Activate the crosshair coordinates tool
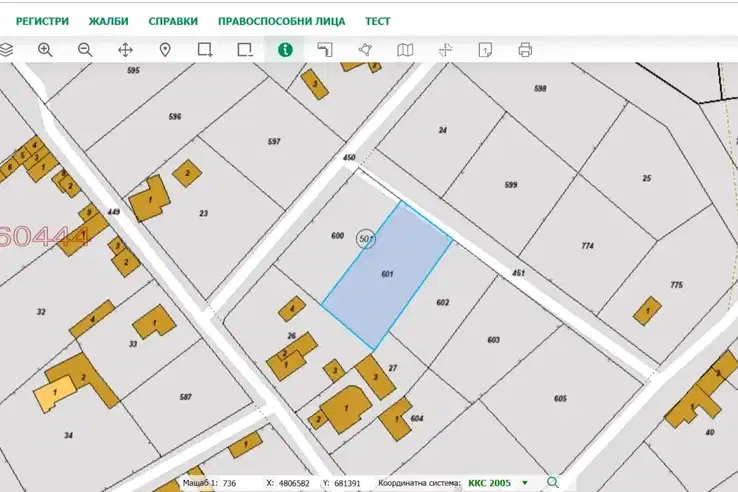Viewport: 738px width, 492px height. 445,49
